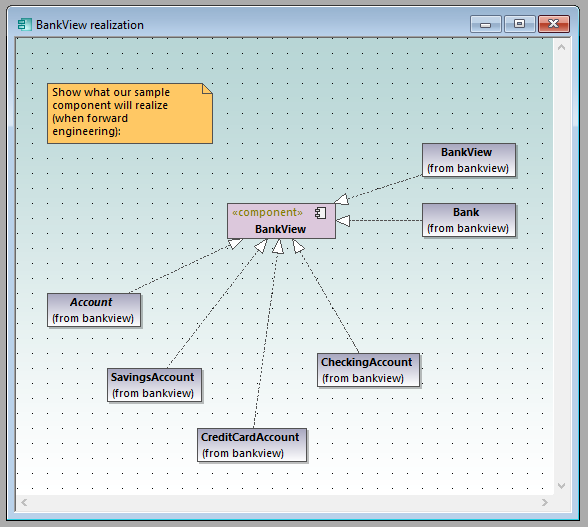Minimize the BankView realization window
Image resolution: width=588 pixels, height=527 pixels.
[x=486, y=24]
